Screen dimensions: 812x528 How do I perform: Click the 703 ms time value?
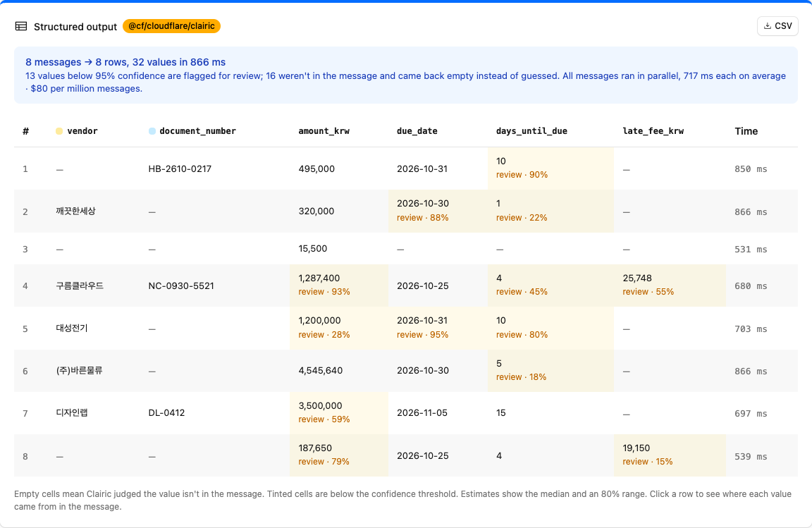click(x=751, y=329)
